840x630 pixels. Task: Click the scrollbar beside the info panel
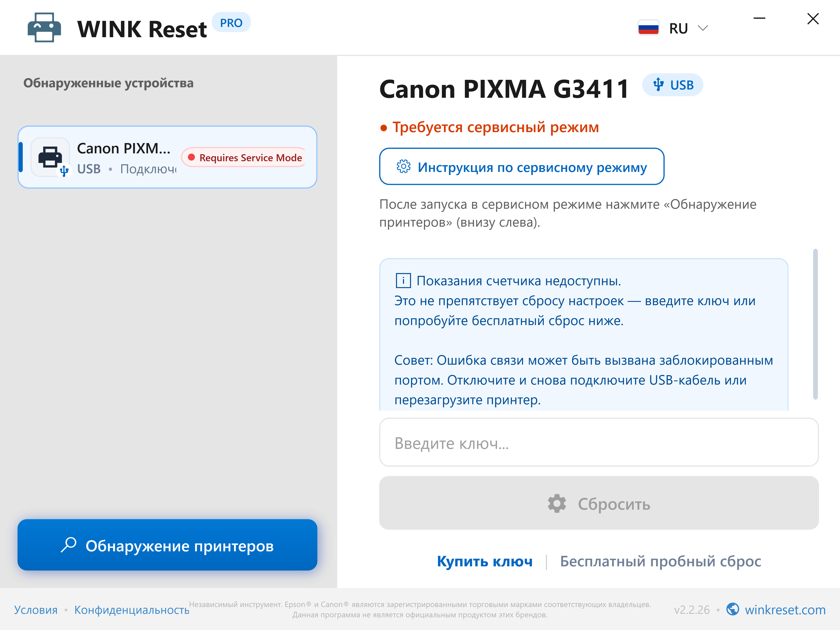tap(815, 324)
